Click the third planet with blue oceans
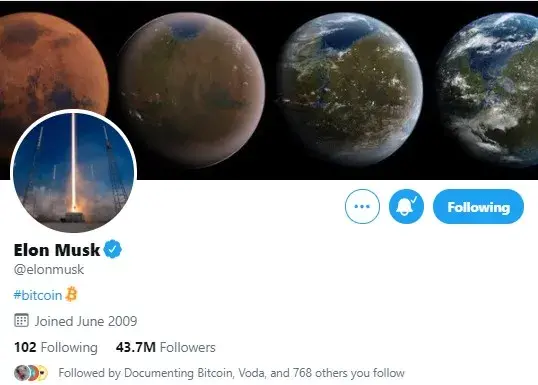 pyautogui.click(x=350, y=89)
